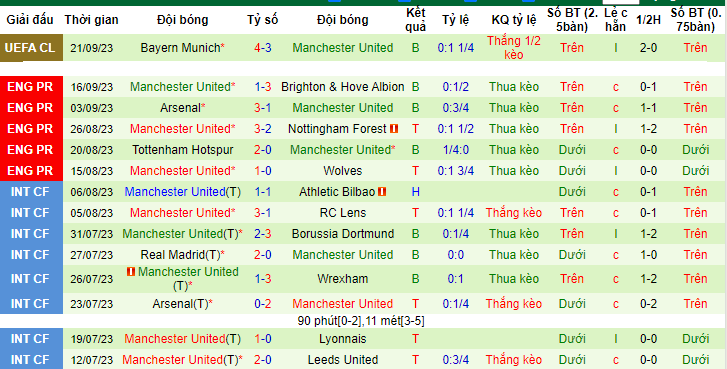Click the Leeds United team name
Screen dimensions: 727x369
point(343,360)
